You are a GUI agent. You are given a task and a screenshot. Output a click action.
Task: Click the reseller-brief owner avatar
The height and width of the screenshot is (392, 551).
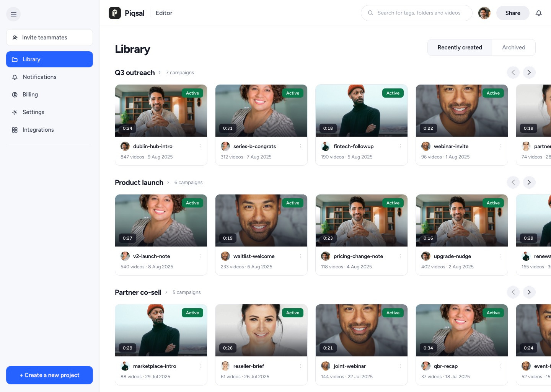[x=225, y=366]
